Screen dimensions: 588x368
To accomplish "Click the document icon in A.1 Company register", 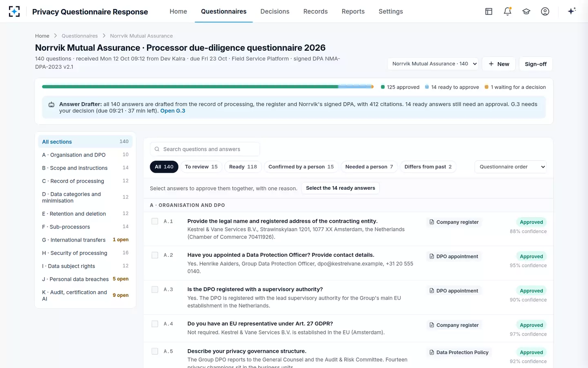I will (432, 222).
